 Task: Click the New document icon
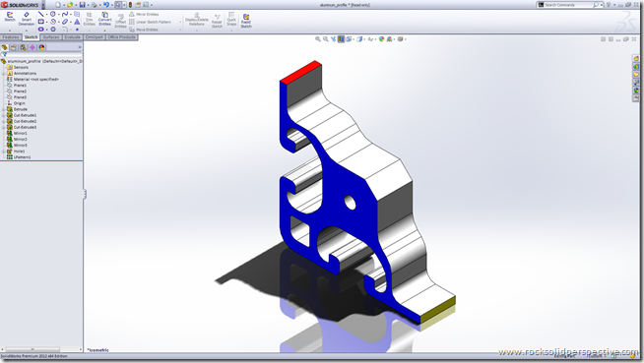(58, 5)
